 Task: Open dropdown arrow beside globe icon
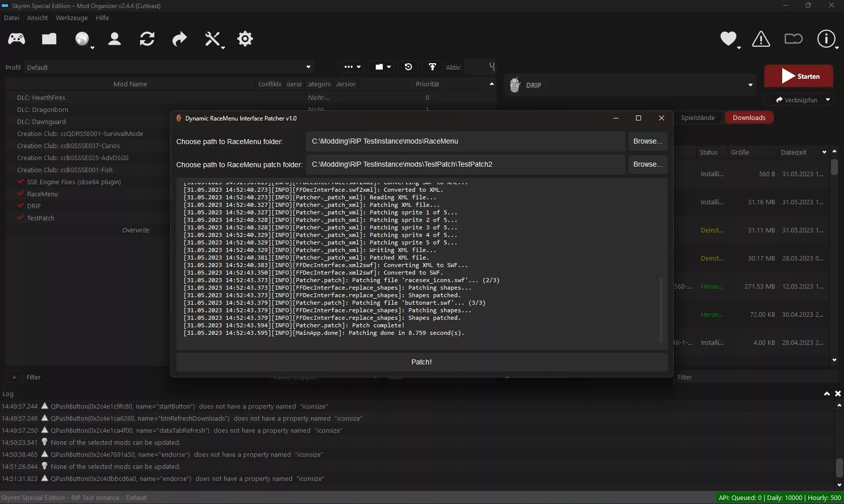coord(92,48)
